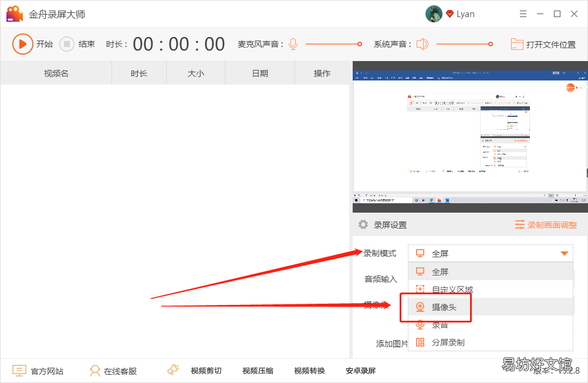Mute the system sound speaker icon
This screenshot has width=588, height=383.
(x=423, y=44)
